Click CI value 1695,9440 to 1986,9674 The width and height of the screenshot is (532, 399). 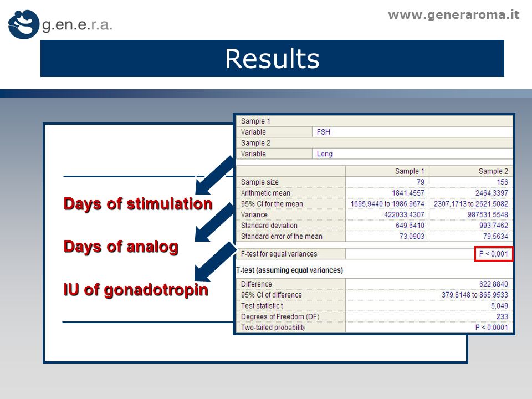pyautogui.click(x=387, y=204)
